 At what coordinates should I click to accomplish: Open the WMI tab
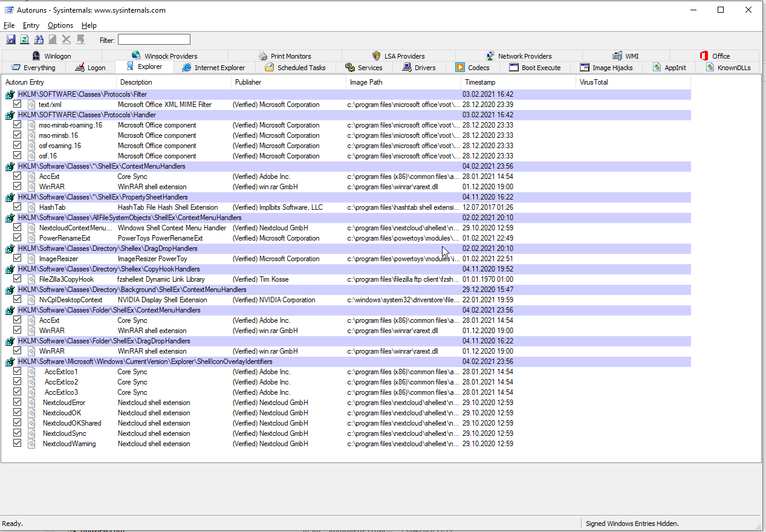(x=625, y=56)
